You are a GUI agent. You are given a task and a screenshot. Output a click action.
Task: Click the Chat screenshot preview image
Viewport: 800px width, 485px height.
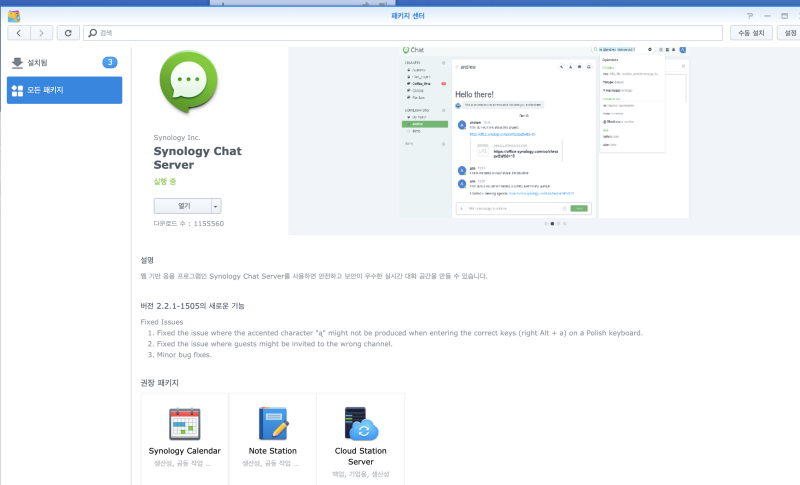(x=543, y=133)
